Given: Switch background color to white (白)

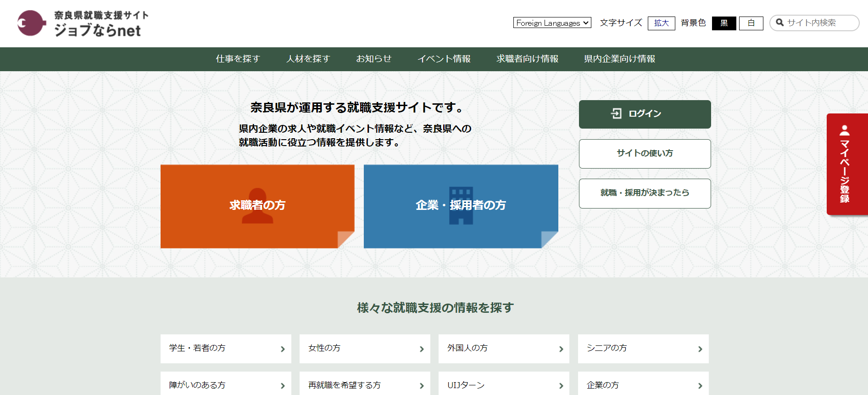Looking at the screenshot, I should tap(751, 23).
